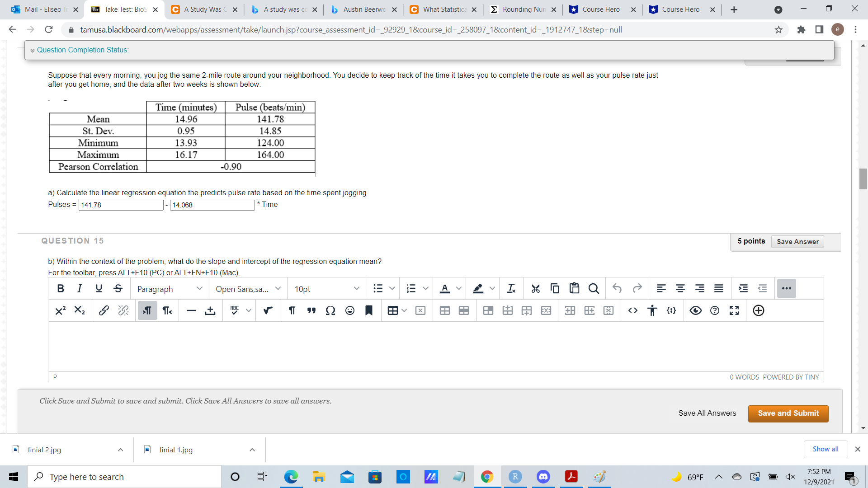This screenshot has height=488, width=868.
Task: Open the special character (omega) inserter
Action: point(330,310)
